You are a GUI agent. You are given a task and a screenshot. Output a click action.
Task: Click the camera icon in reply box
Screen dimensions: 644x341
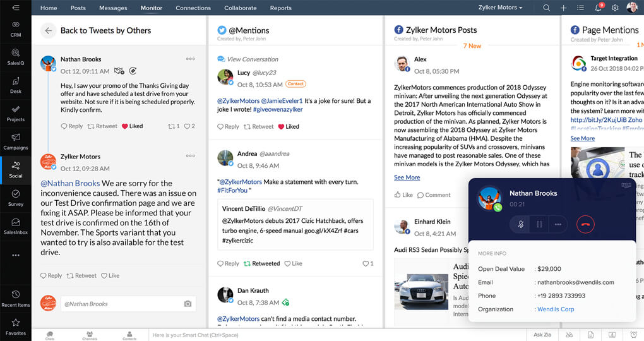pyautogui.click(x=188, y=304)
